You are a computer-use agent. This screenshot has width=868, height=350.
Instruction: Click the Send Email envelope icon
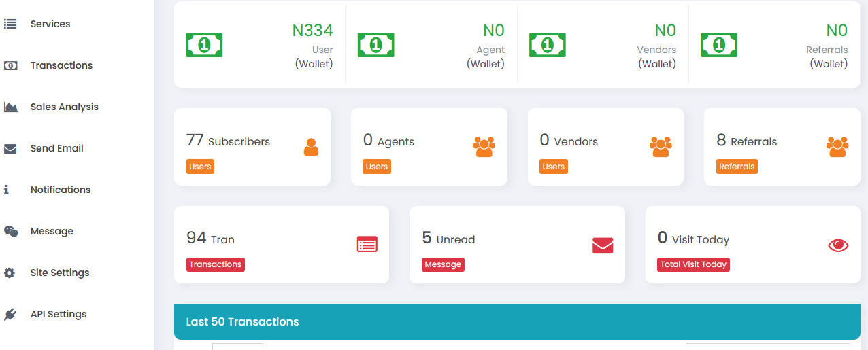pos(10,149)
